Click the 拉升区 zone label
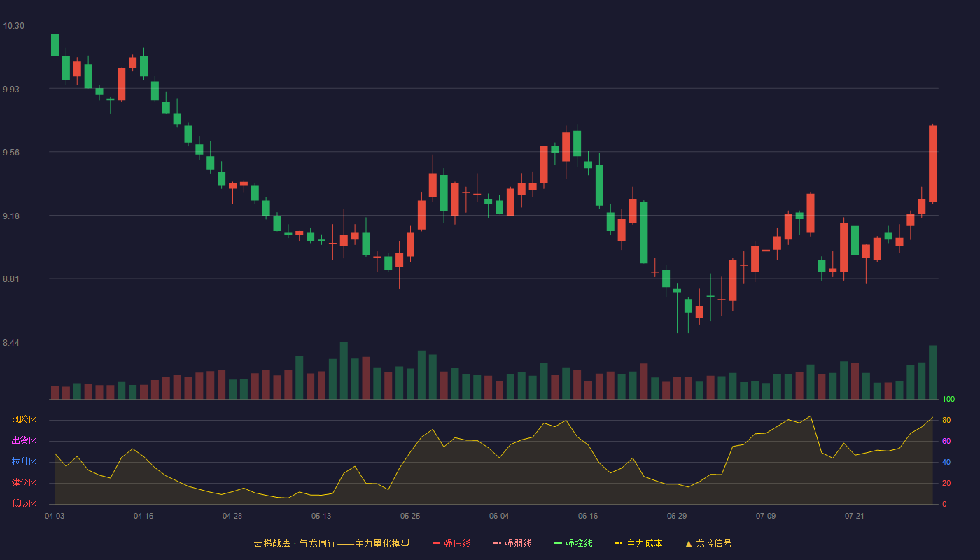 tap(24, 462)
